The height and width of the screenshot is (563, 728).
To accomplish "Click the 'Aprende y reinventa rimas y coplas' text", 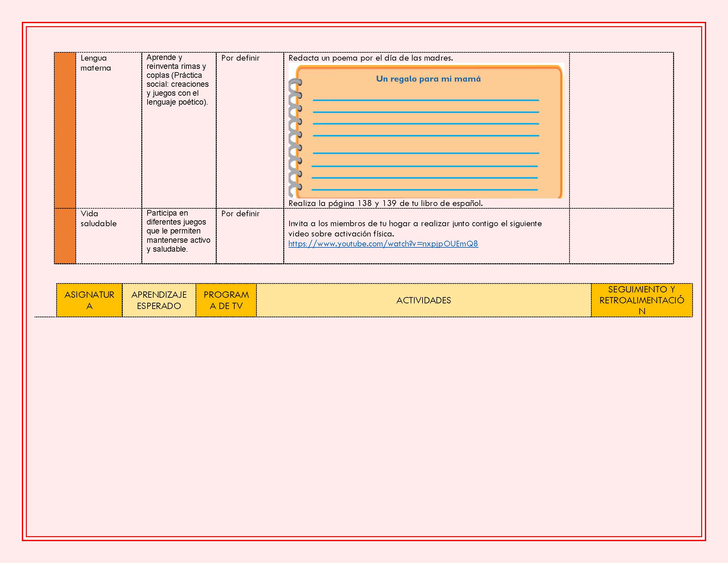I will (x=178, y=80).
